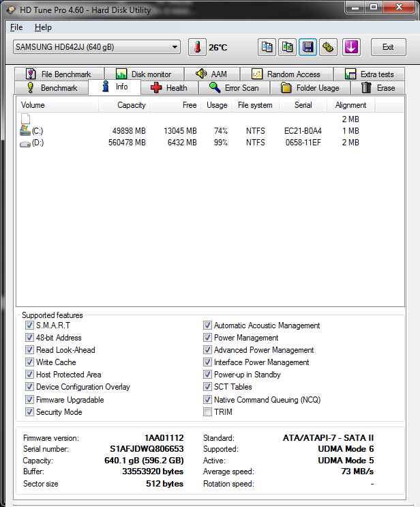The image size is (420, 507).
Task: Click the copy screenshot to clipboard icon
Action: (287, 47)
